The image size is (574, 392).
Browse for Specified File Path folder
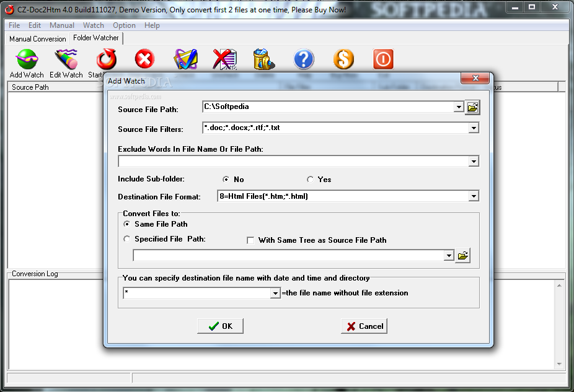(x=462, y=256)
